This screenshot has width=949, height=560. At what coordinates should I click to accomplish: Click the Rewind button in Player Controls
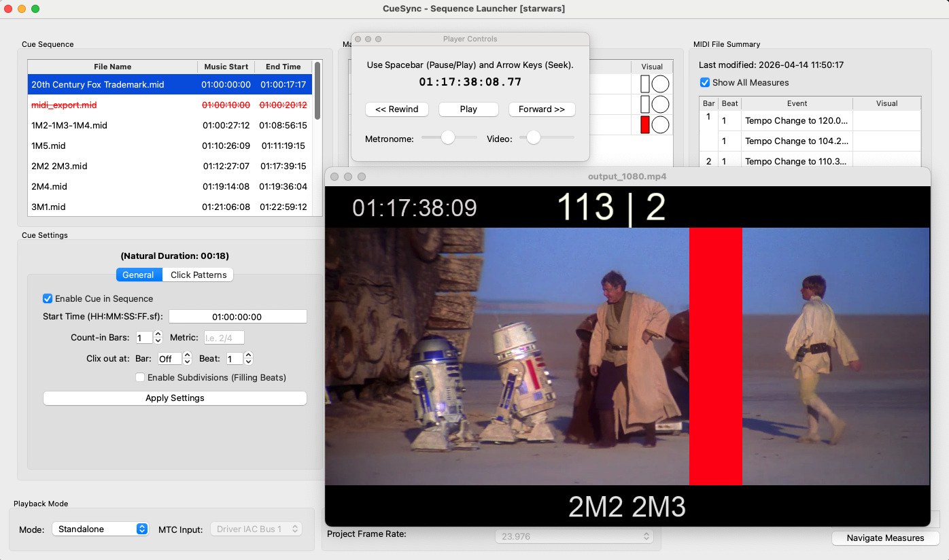397,109
